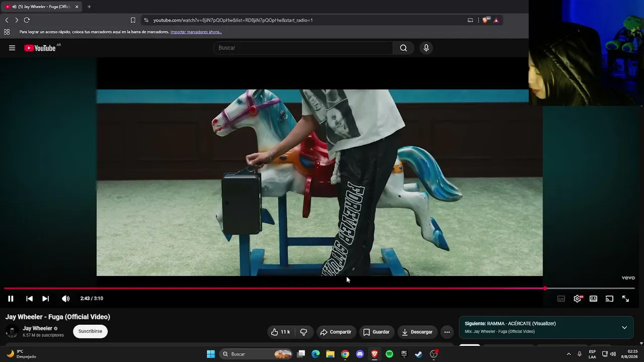The height and width of the screenshot is (362, 644).
Task: Open video settings gear
Action: click(578, 299)
